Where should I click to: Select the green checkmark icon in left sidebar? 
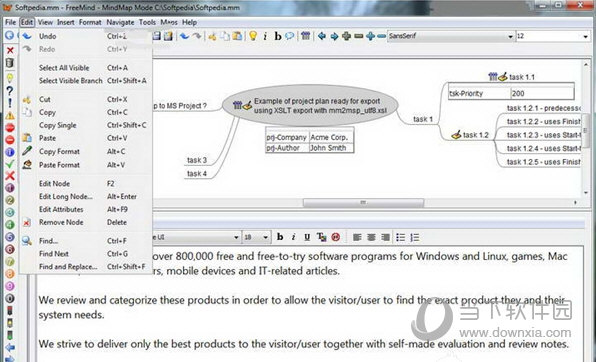click(x=10, y=164)
